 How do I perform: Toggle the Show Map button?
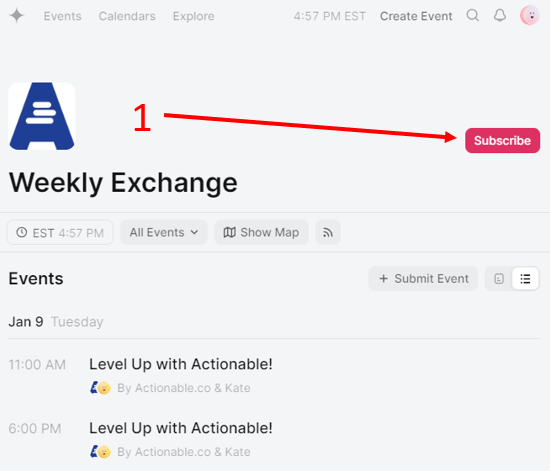(261, 232)
